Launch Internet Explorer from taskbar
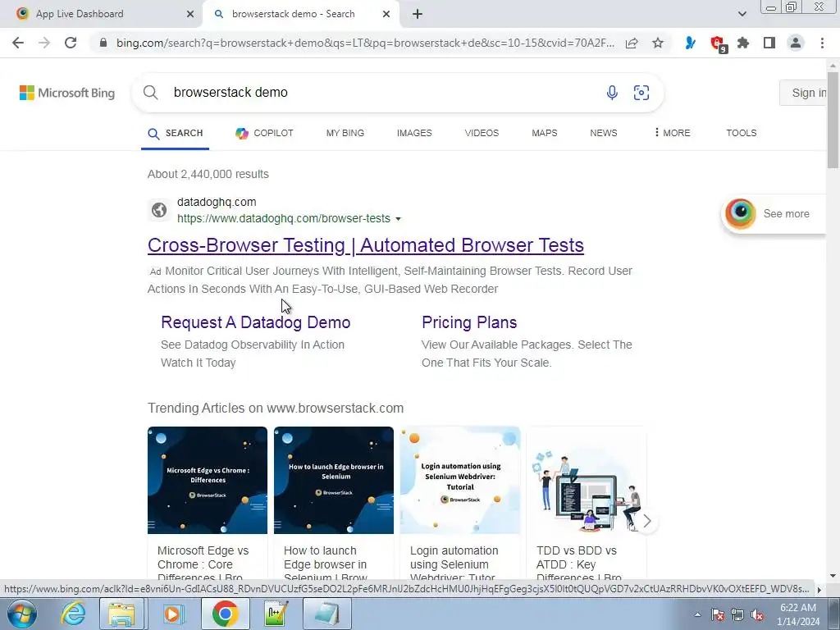This screenshot has width=840, height=630. tap(73, 614)
